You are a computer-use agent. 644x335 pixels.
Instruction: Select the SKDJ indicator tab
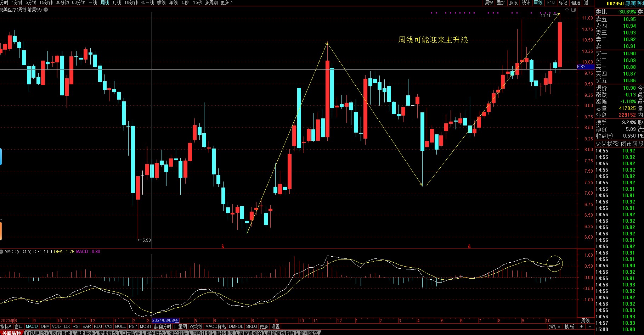tap(252, 326)
